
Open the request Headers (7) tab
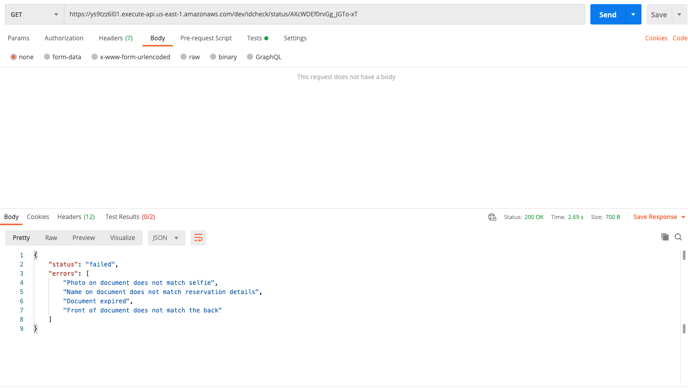pyautogui.click(x=115, y=38)
